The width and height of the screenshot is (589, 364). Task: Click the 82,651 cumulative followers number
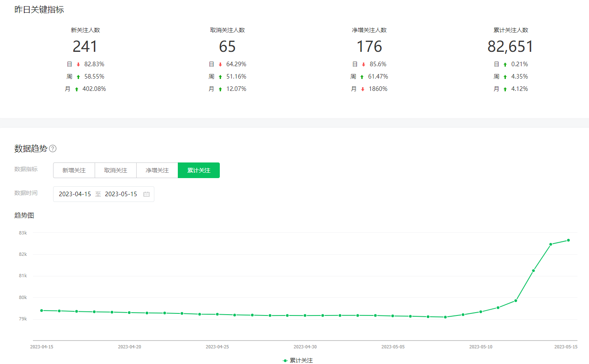[510, 46]
